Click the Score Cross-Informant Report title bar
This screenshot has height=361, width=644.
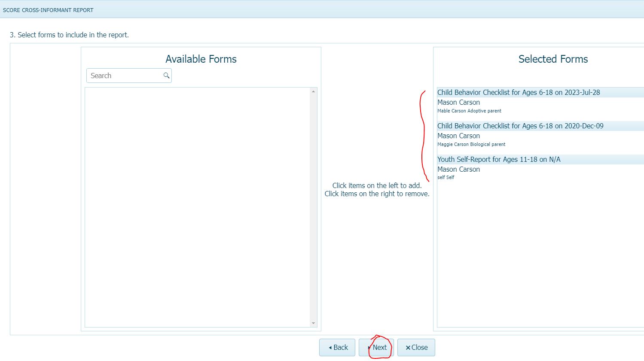click(48, 10)
